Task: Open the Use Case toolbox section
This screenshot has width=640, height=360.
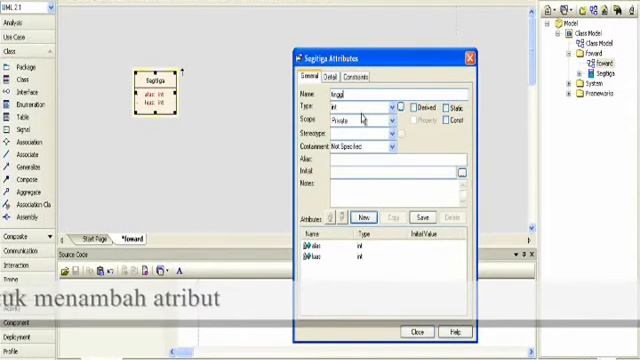Action: coord(27,37)
